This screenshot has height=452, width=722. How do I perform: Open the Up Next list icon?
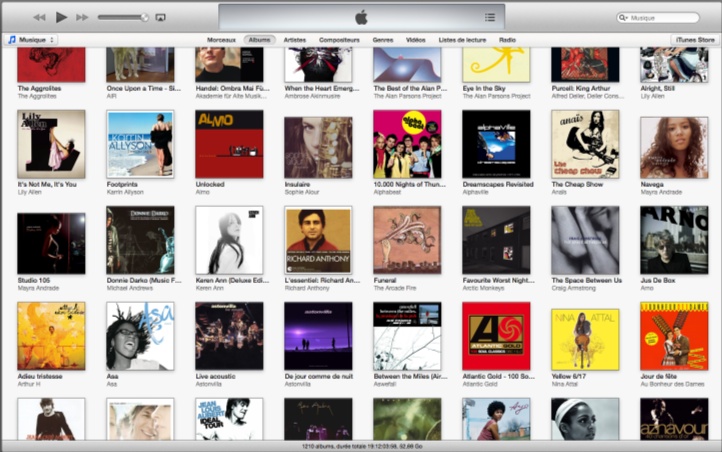[490, 17]
